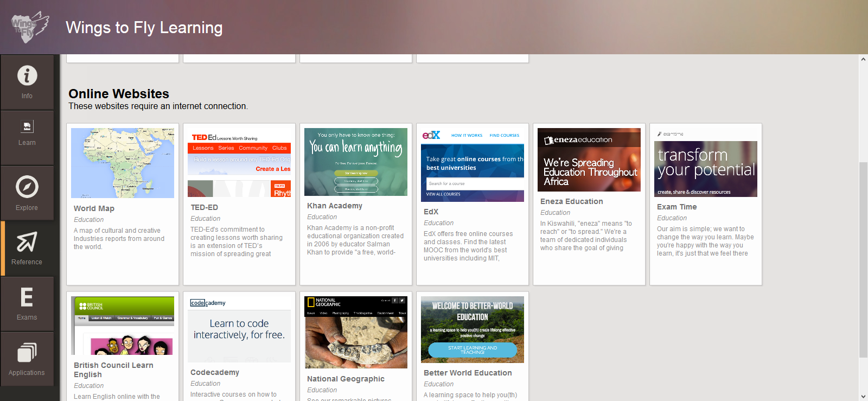Open the National Geographic thumbnail image

point(356,332)
